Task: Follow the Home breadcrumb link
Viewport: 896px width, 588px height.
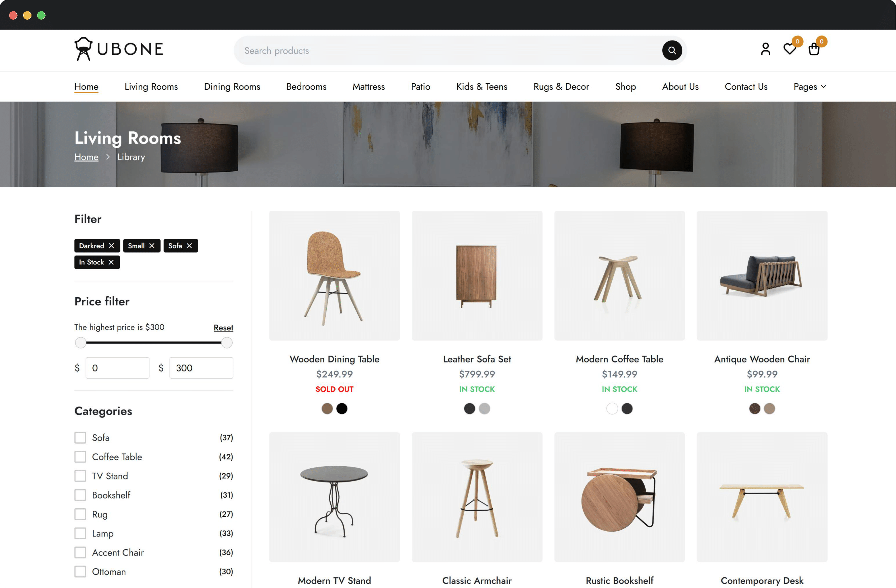Action: coord(86,157)
